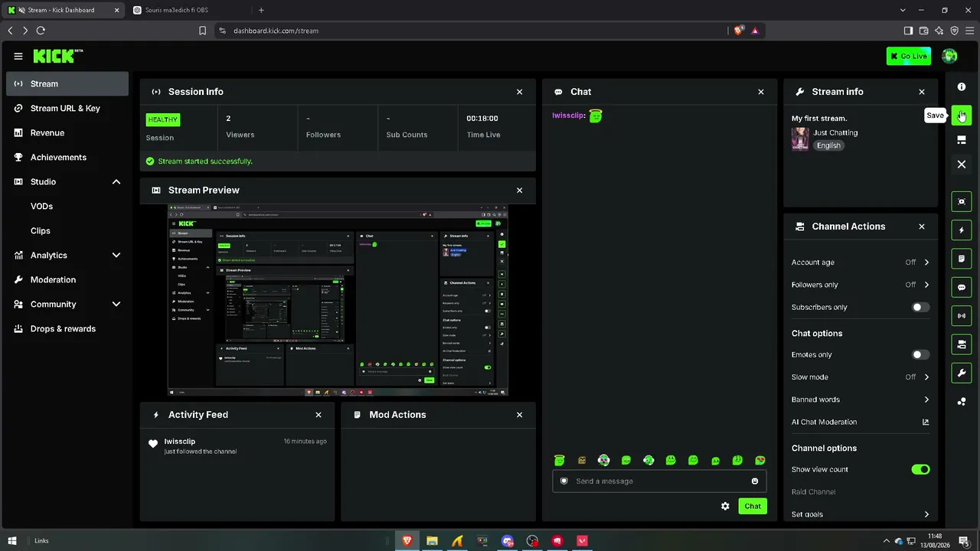Click the lwissclip username in the Activity Feed
Viewport: 980px width, 551px height.
(180, 442)
